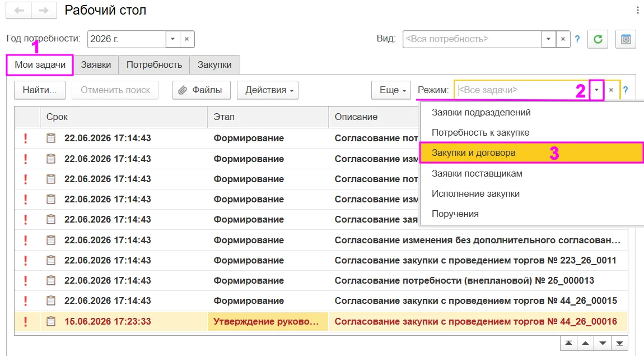This screenshot has width=644, height=356.
Task: Go forward with the right arrow button
Action: point(44,11)
